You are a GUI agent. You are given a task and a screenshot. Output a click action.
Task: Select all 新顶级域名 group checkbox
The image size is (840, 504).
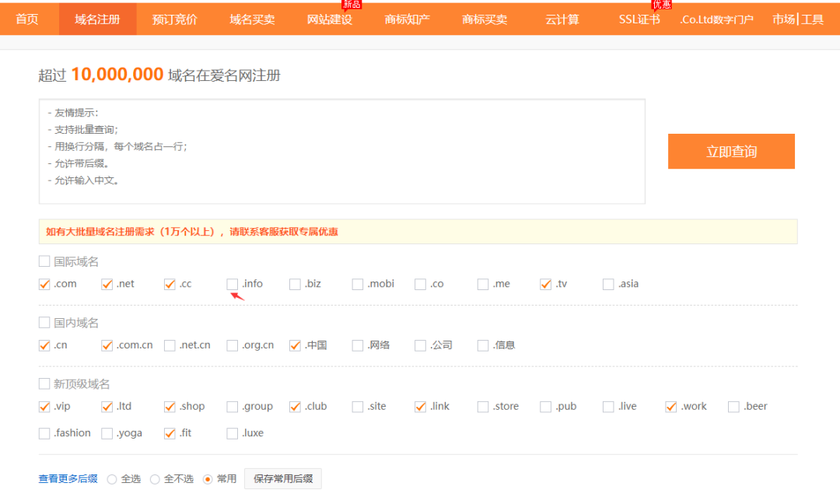point(44,384)
